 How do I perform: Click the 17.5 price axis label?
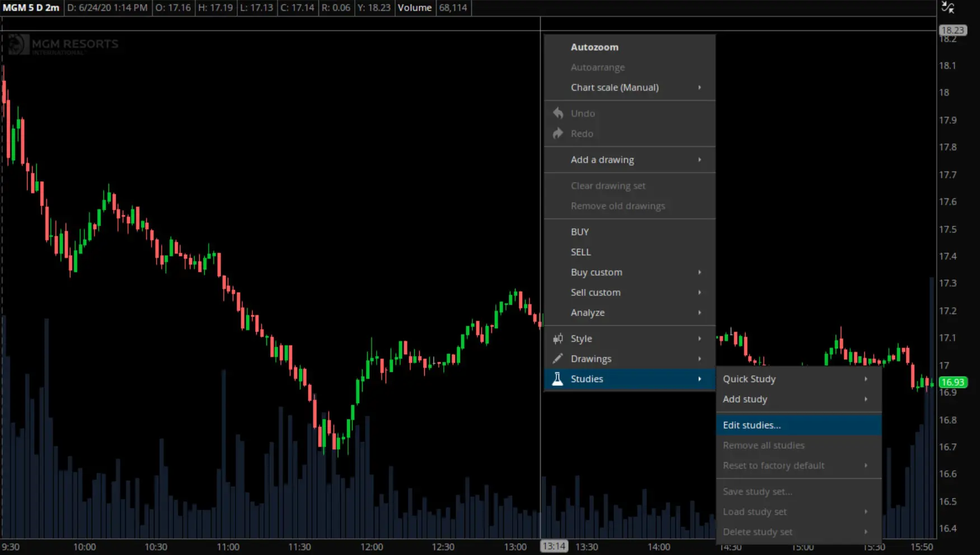948,229
